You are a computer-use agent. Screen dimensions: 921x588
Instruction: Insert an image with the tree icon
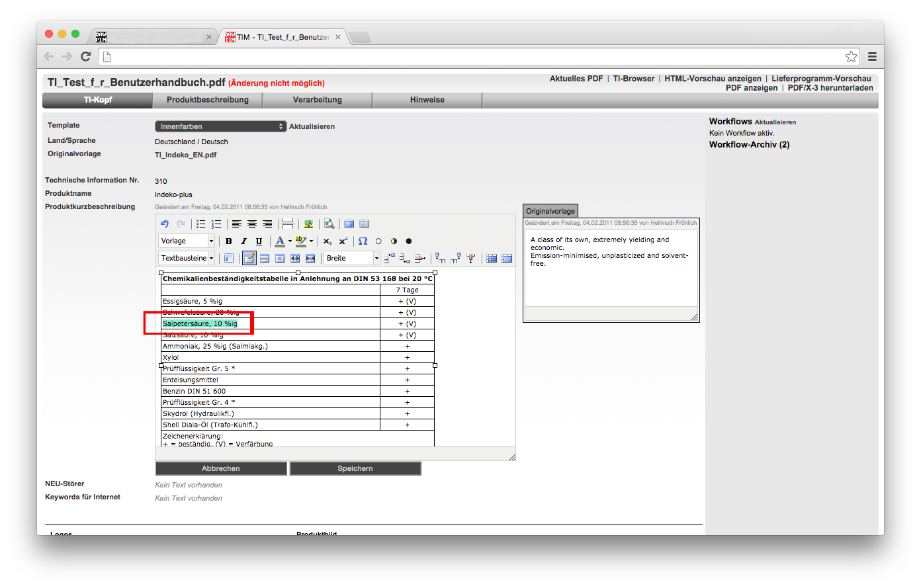pyautogui.click(x=308, y=224)
